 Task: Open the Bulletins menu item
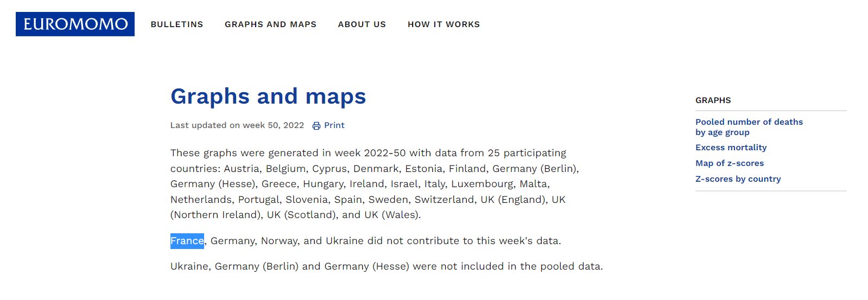[x=177, y=24]
